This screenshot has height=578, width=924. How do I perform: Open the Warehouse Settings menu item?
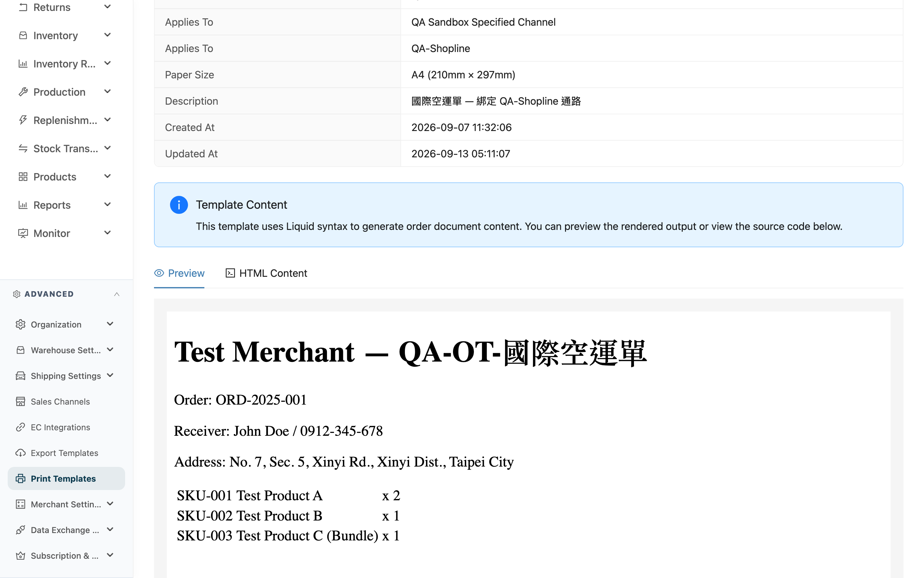pyautogui.click(x=66, y=350)
